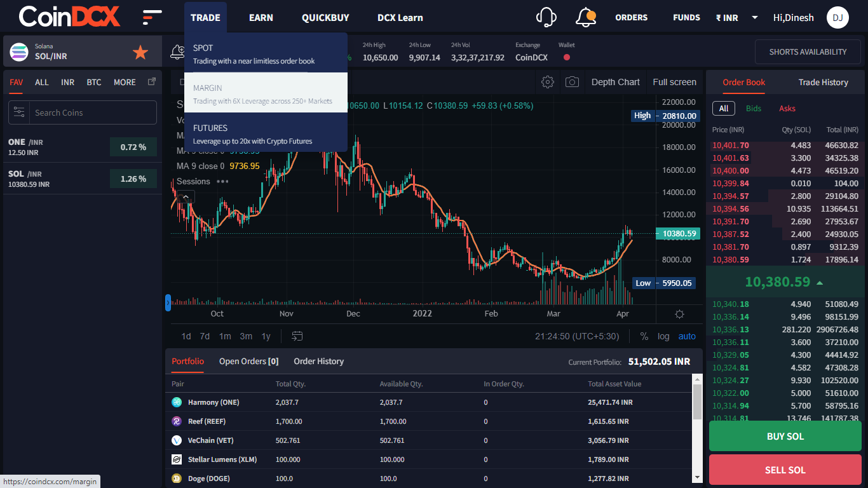This screenshot has width=868, height=488.
Task: Collapse the chart indicator legend arrow
Action: point(186,197)
